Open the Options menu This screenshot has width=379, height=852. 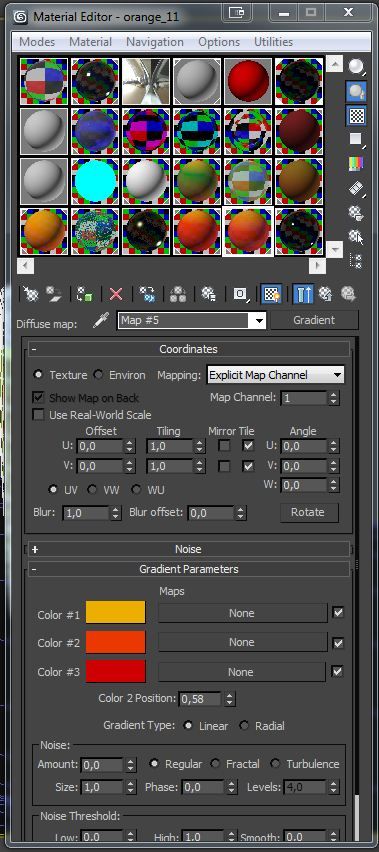pos(219,42)
